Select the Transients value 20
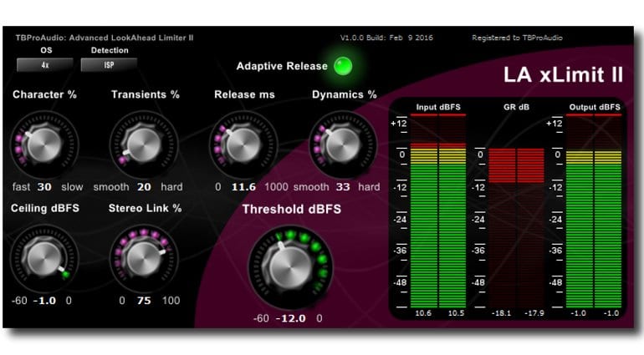Image resolution: width=644 pixels, height=355 pixels. 144,187
